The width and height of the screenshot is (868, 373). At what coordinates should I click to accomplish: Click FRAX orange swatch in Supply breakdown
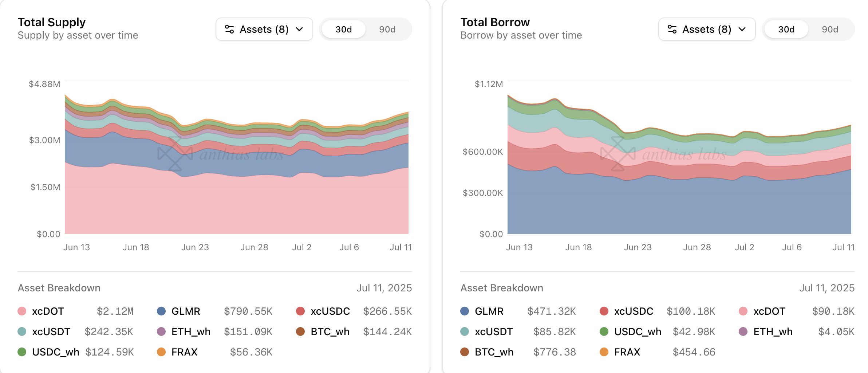point(161,352)
